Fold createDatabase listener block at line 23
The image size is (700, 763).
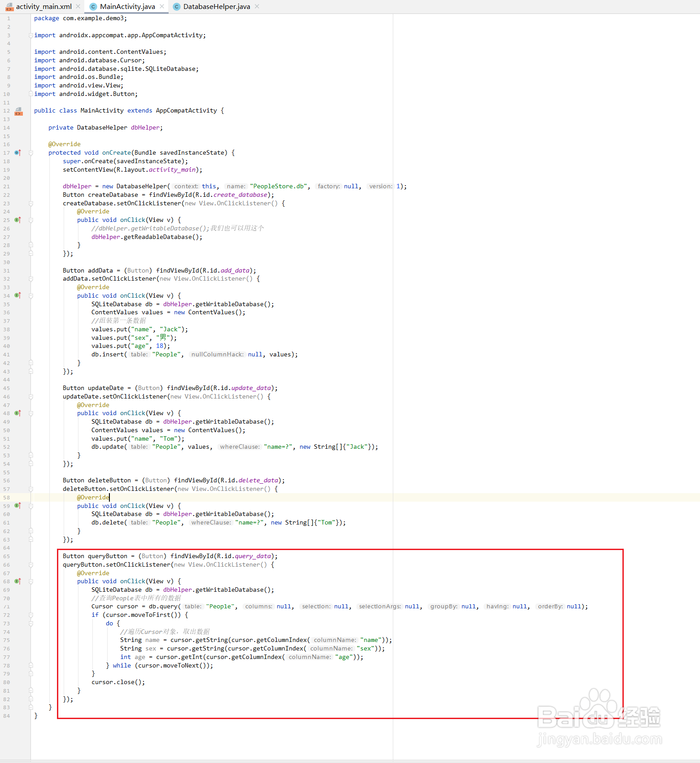click(x=31, y=204)
